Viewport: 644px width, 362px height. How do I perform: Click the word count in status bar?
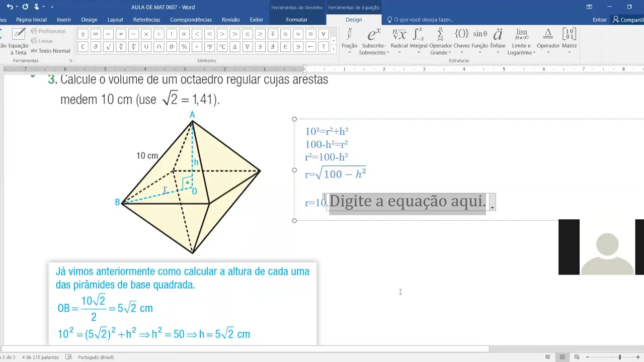[x=40, y=357]
